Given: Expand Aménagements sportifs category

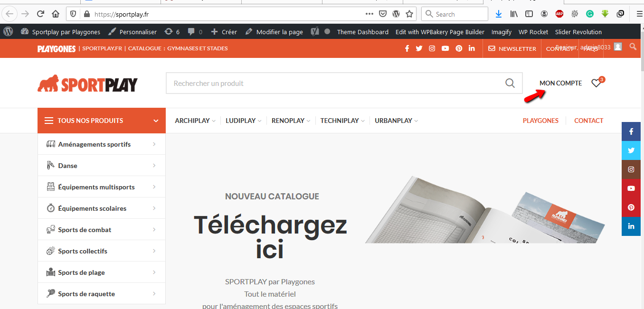Looking at the screenshot, I should tap(102, 144).
